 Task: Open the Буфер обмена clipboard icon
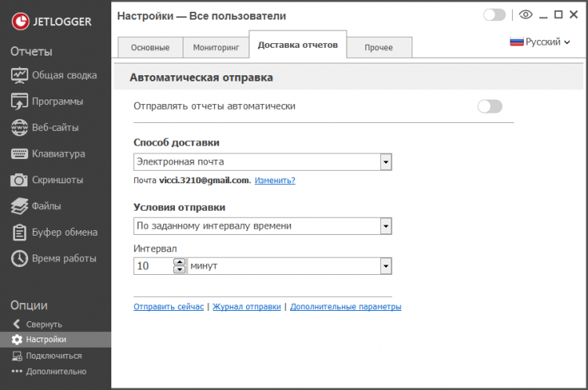20,233
